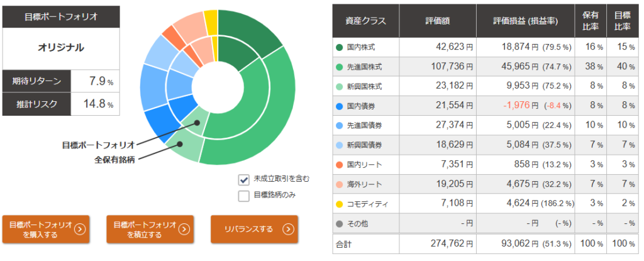
Task: Click arrow icon on リバランスする button
Action: tap(288, 229)
